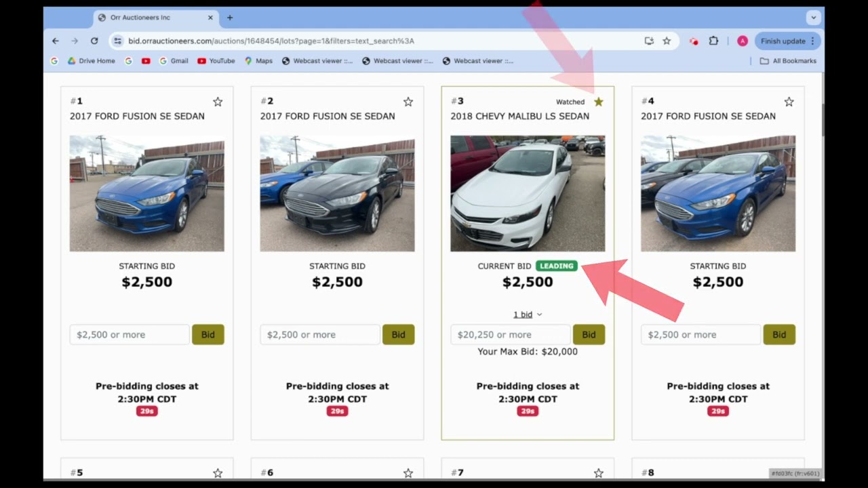This screenshot has width=868, height=488.
Task: Click lot #2 bid amount field
Action: [x=320, y=334]
